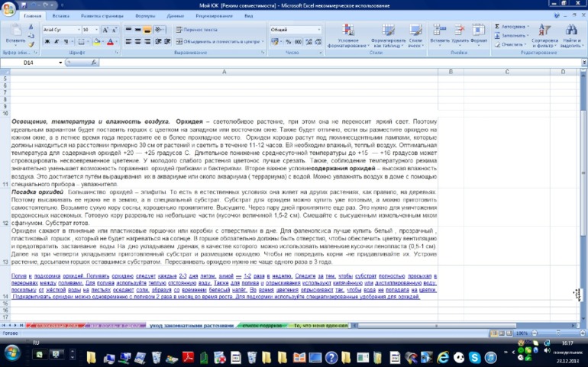Screen dimensions: 588x367
Task: Click 'Форматировать как таблицу' icon
Action: click(x=388, y=37)
